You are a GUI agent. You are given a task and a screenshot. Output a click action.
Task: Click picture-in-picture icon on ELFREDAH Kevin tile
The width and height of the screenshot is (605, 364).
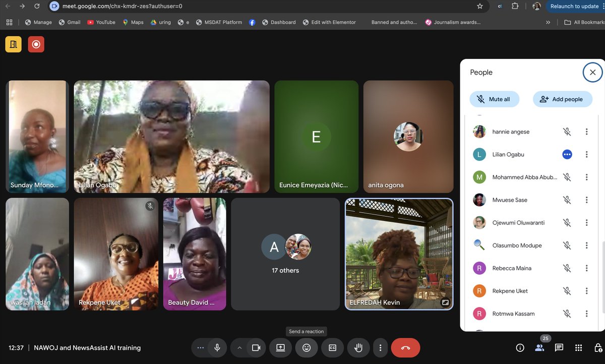445,302
